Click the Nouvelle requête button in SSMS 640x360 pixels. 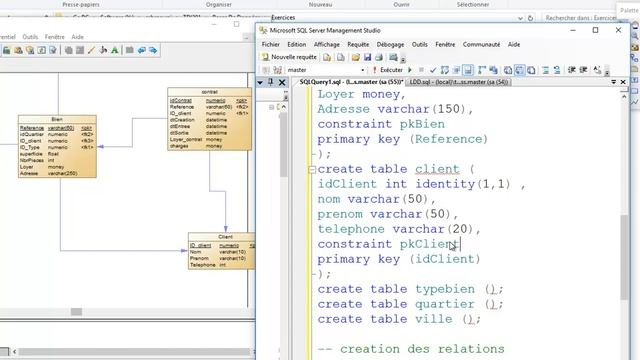coord(289,57)
